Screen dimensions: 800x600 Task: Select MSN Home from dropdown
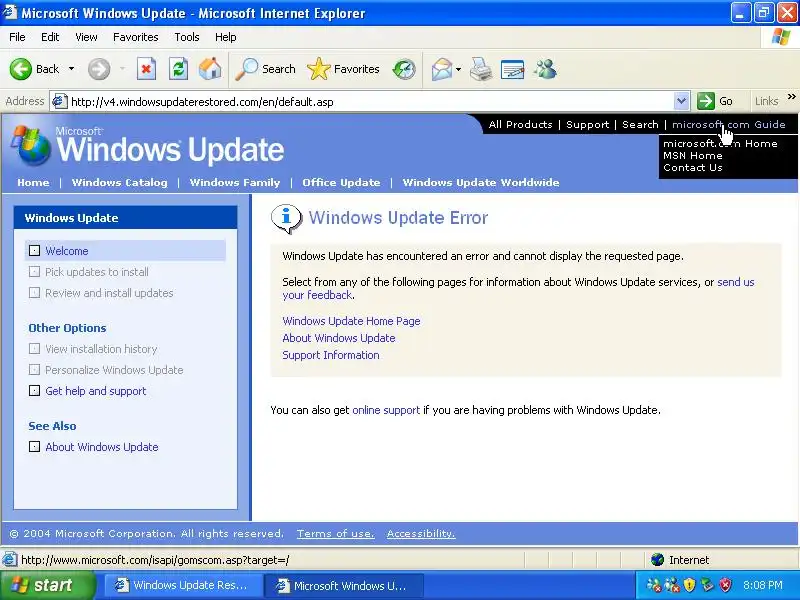point(693,156)
